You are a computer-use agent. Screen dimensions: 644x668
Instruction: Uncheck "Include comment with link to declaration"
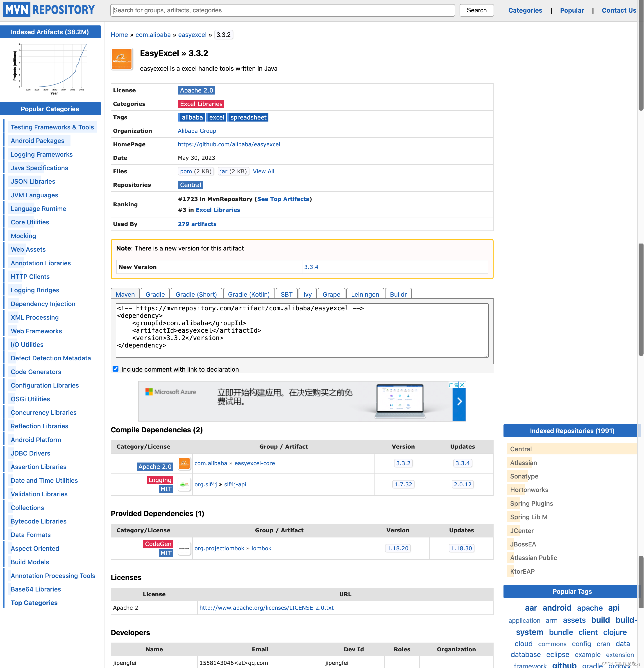click(x=116, y=368)
